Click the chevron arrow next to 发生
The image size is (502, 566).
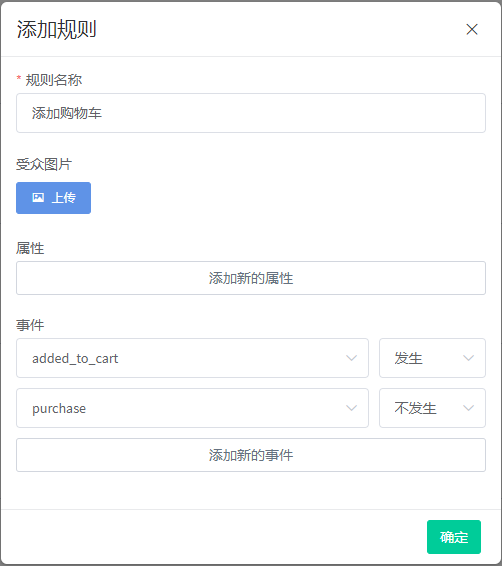(468, 358)
